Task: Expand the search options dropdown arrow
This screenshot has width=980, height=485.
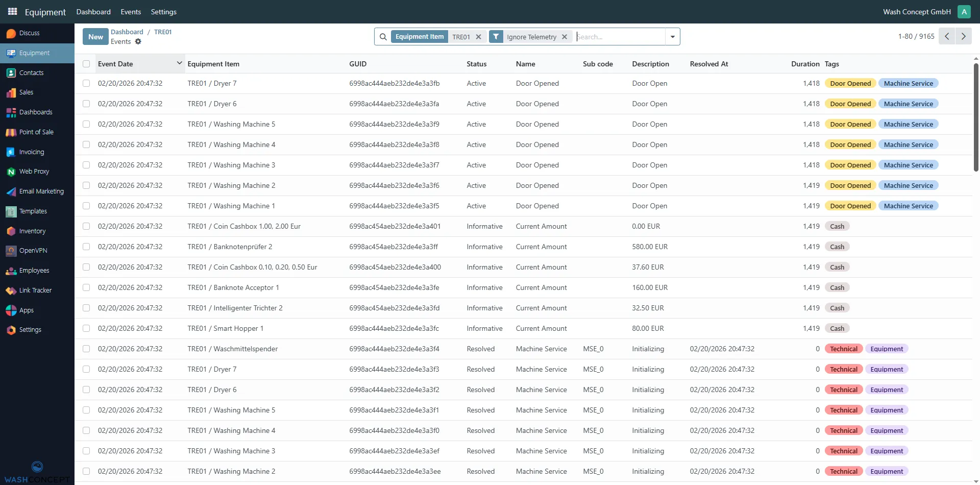Action: (x=672, y=37)
